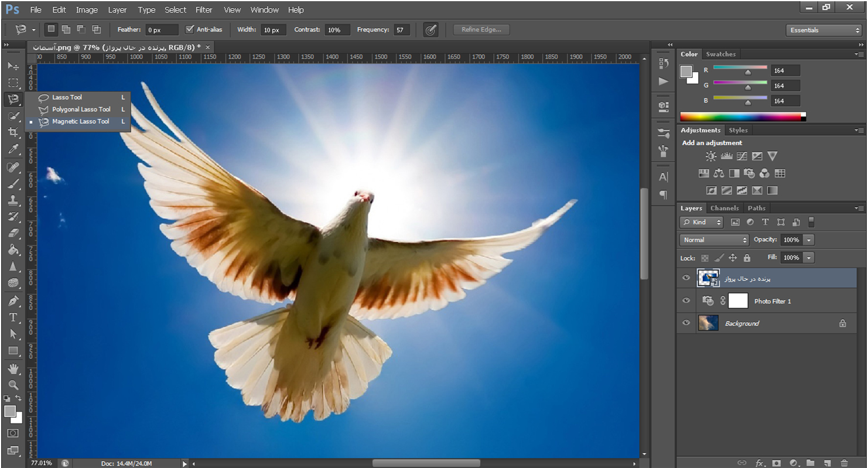Select the Quick Selection tool
This screenshot has height=468, width=868.
(13, 116)
